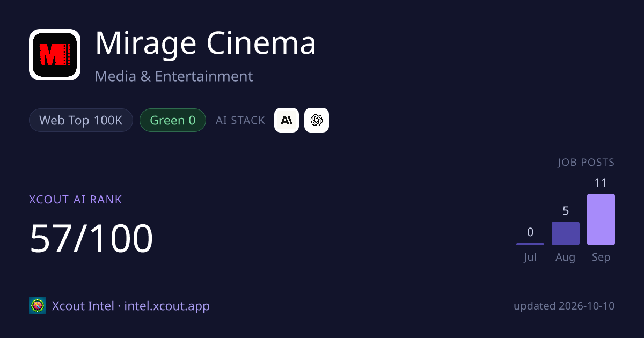
Task: Click the Xcout Intel logo icon
Action: click(x=38, y=306)
